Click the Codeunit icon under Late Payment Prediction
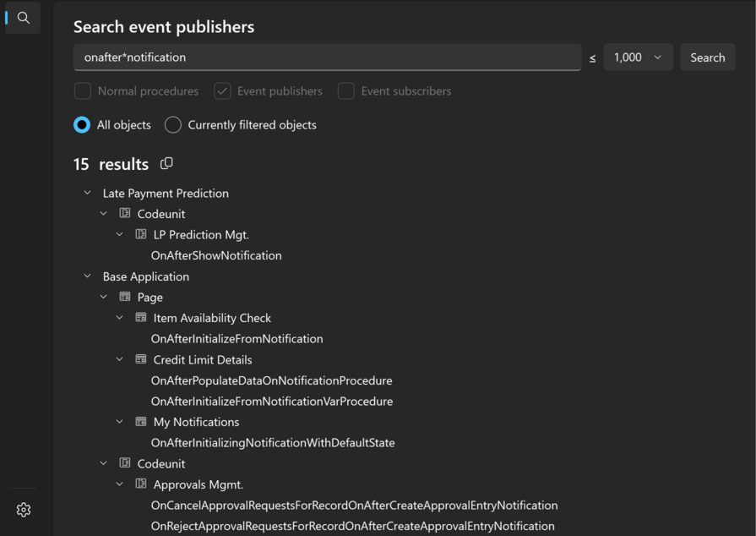The height and width of the screenshot is (536, 756). (x=125, y=213)
